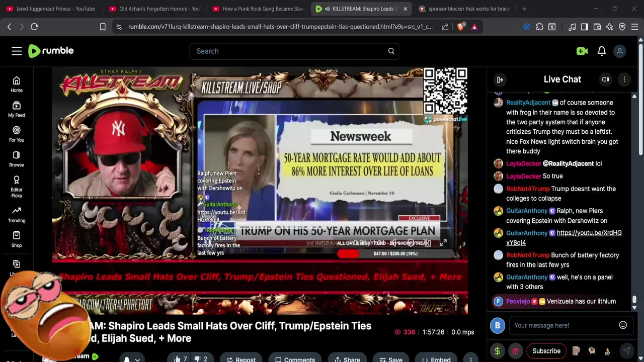Image resolution: width=644 pixels, height=362 pixels.
Task: Open Brave Rewards triangle icon
Action: click(474, 27)
